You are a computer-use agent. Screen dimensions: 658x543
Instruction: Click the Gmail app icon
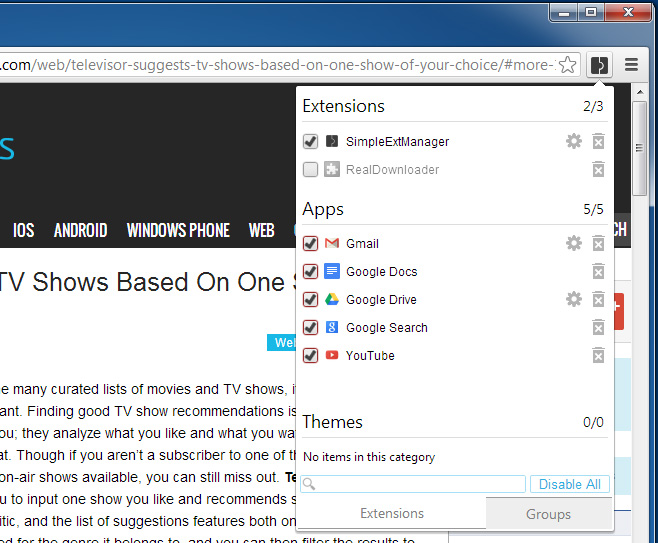click(332, 243)
